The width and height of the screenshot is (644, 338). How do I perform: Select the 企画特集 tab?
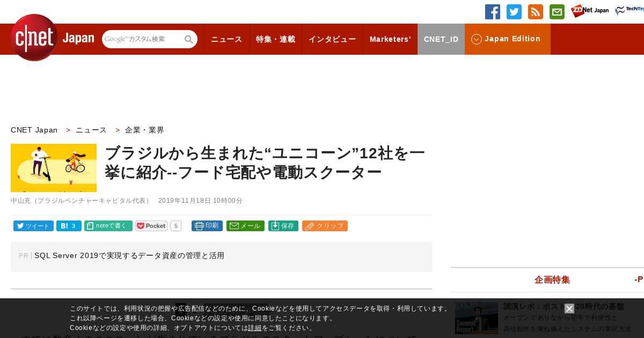pyautogui.click(x=552, y=280)
